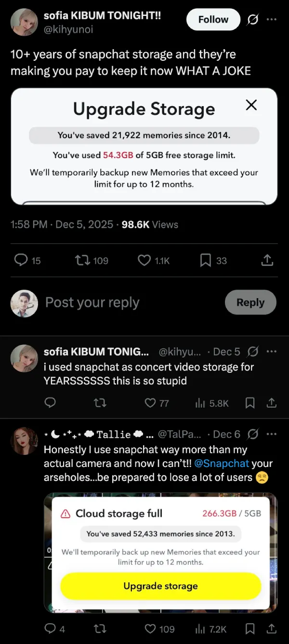Click the bookmark icon showing 33

pos(205,260)
